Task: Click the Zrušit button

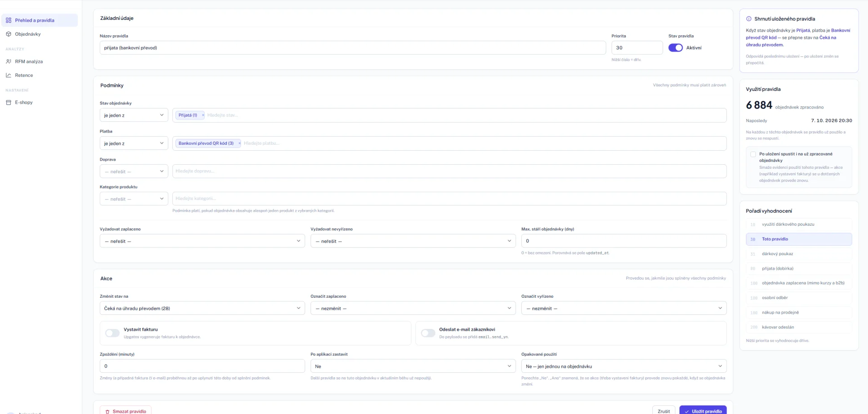Action: coord(664,411)
